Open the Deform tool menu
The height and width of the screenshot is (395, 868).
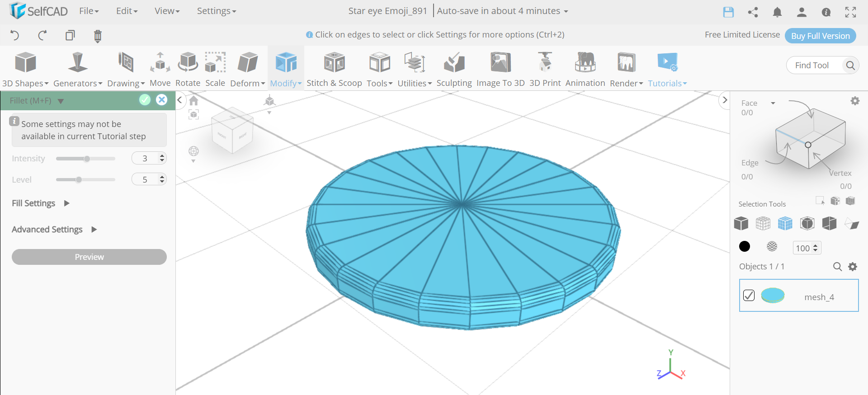(247, 69)
